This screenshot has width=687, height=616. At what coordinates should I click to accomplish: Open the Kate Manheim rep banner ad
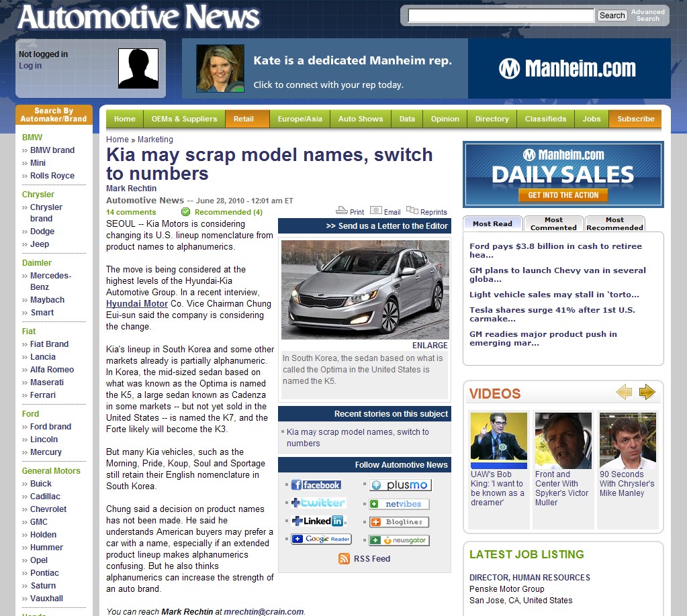tap(325, 68)
